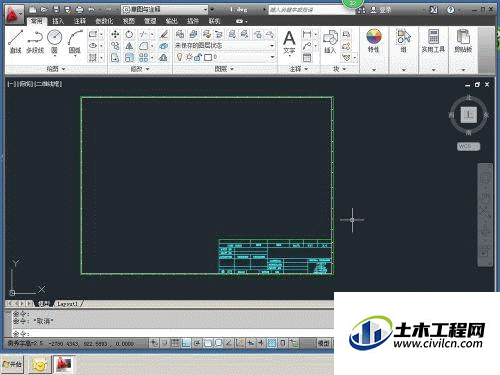Expand the layer state dropdown 未保存的图层状态
The image size is (500, 375).
coord(225,45)
